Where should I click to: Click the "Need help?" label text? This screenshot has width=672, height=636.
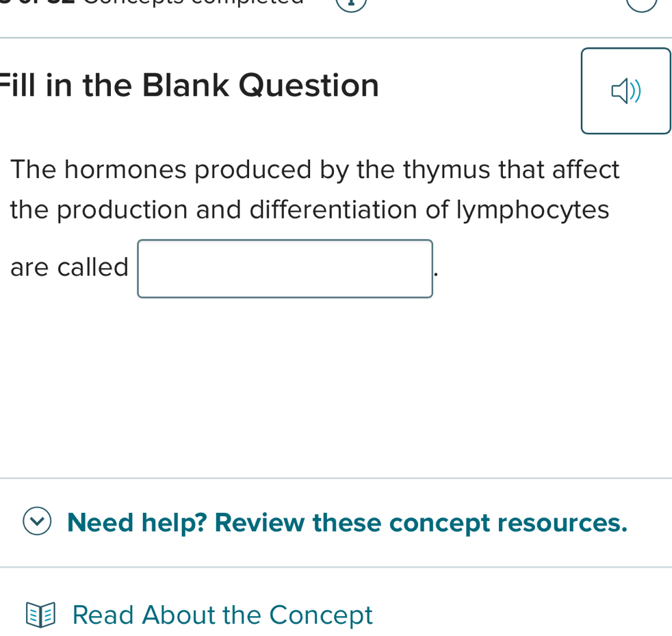coord(138,522)
